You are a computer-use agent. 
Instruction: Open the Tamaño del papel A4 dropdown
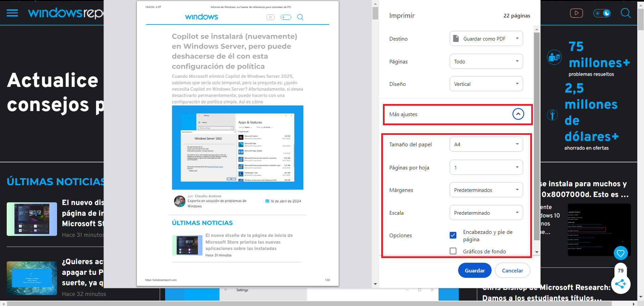click(486, 144)
